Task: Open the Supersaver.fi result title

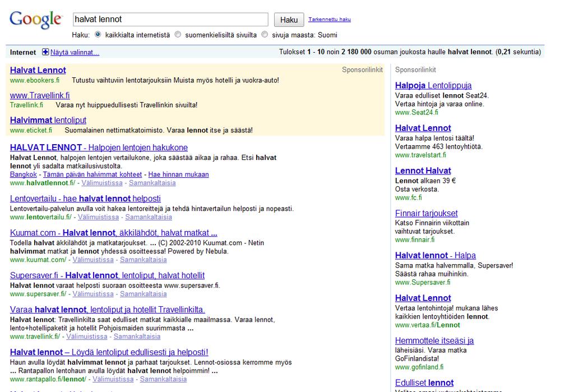Action: [x=107, y=275]
